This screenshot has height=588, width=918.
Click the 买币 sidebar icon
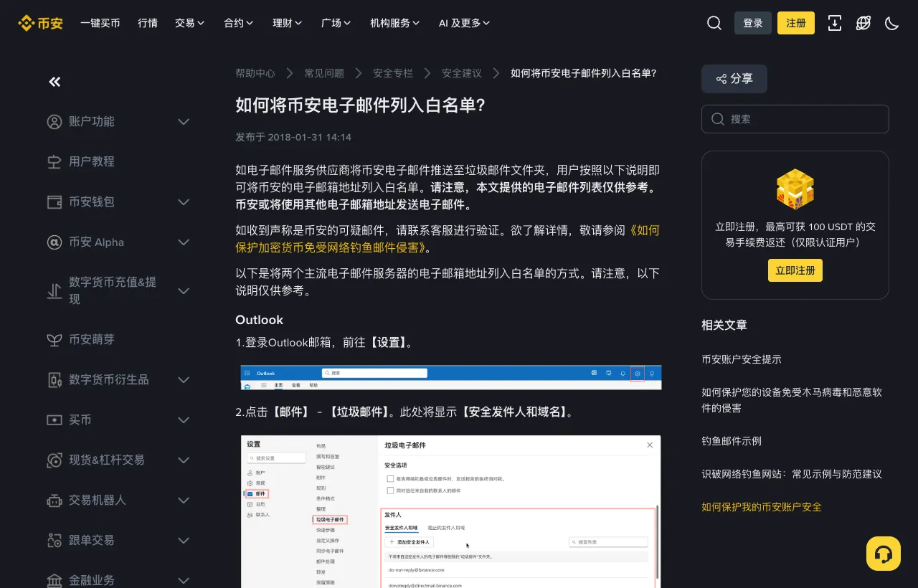pyautogui.click(x=55, y=420)
